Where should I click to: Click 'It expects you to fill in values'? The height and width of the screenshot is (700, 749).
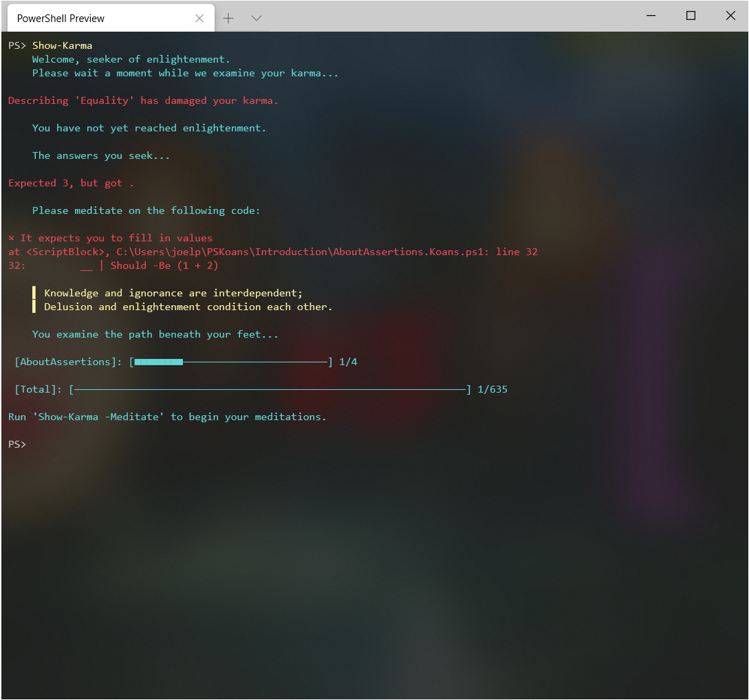116,239
